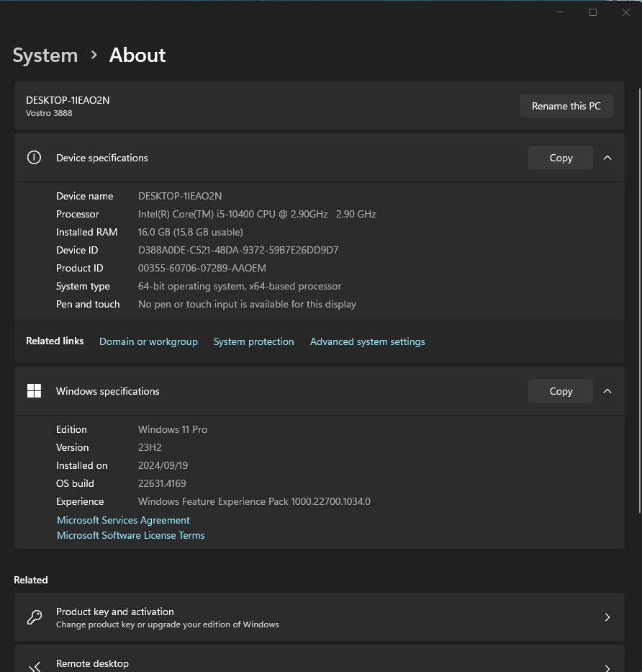Open System protection settings
The height and width of the screenshot is (672, 642).
pyautogui.click(x=253, y=341)
